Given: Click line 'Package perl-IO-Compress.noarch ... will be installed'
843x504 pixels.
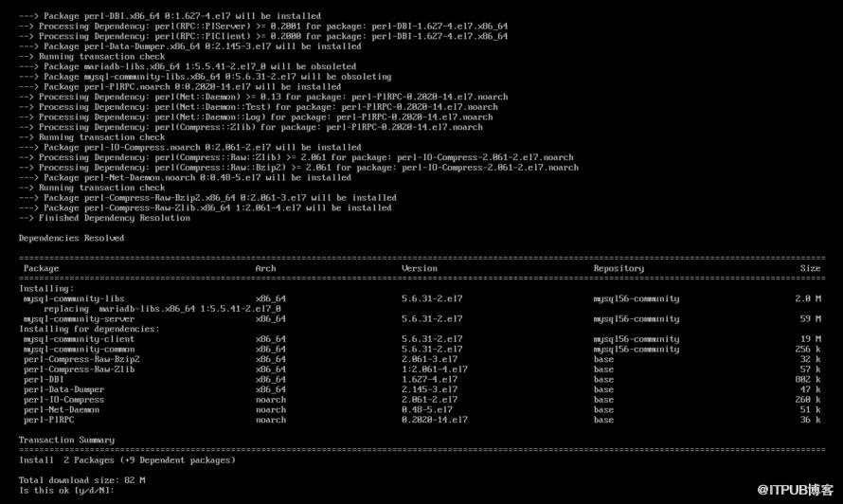Looking at the screenshot, I should 189,148.
